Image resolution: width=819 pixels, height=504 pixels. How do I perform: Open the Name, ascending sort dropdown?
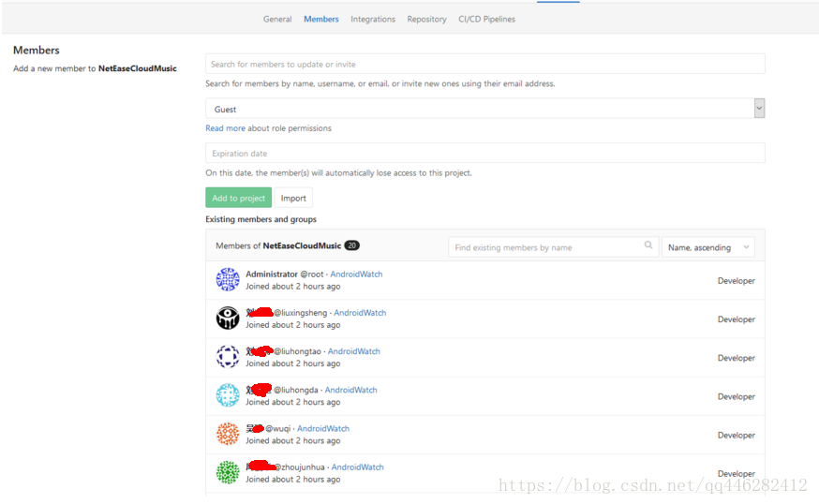[707, 247]
